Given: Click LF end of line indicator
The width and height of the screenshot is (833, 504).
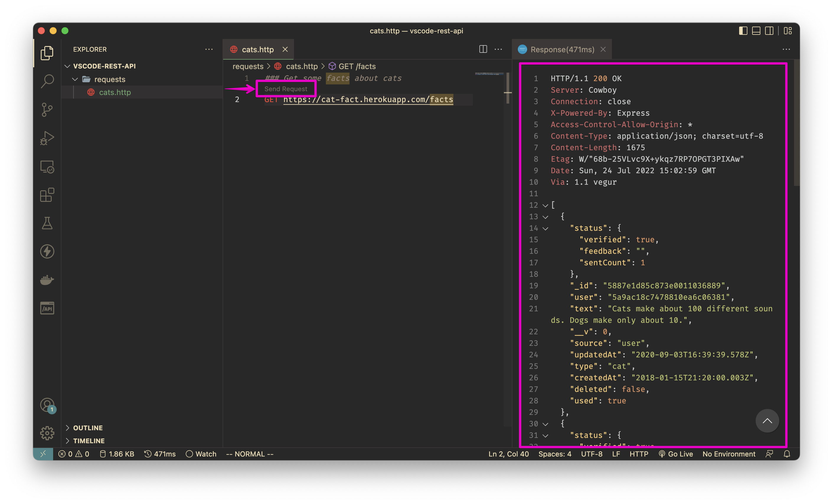Looking at the screenshot, I should [x=616, y=454].
